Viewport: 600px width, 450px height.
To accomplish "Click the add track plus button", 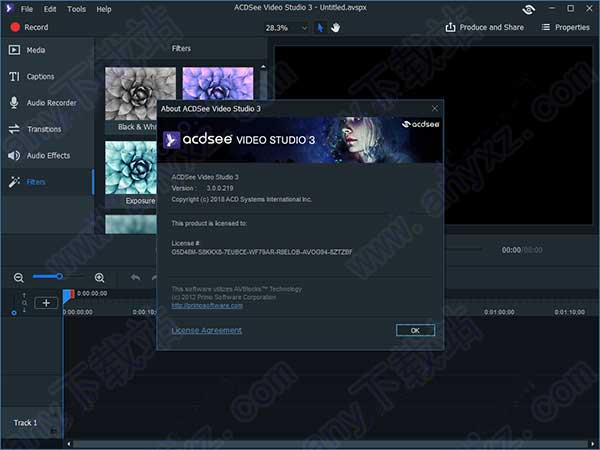I will (x=46, y=303).
